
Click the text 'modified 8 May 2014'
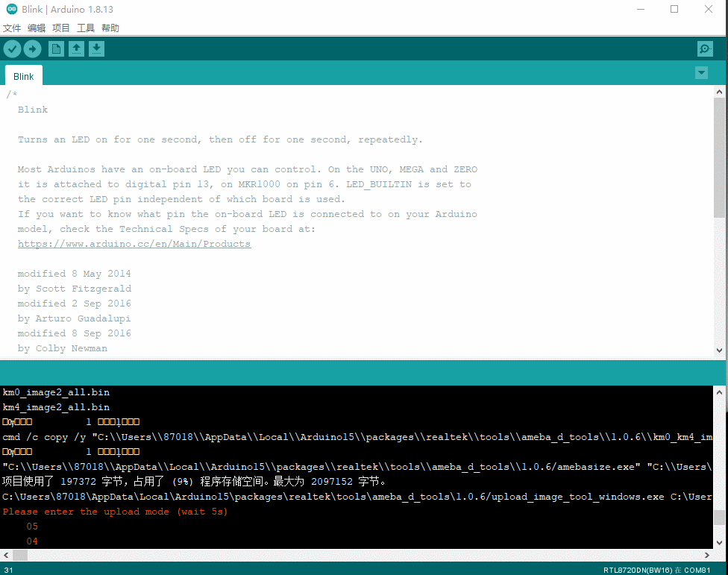click(75, 274)
